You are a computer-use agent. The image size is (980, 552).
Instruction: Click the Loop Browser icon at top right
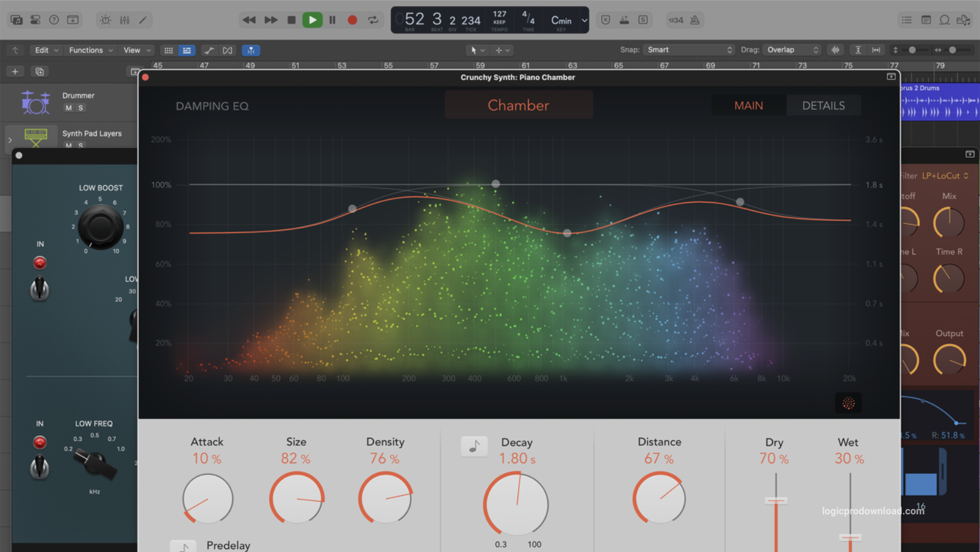944,20
